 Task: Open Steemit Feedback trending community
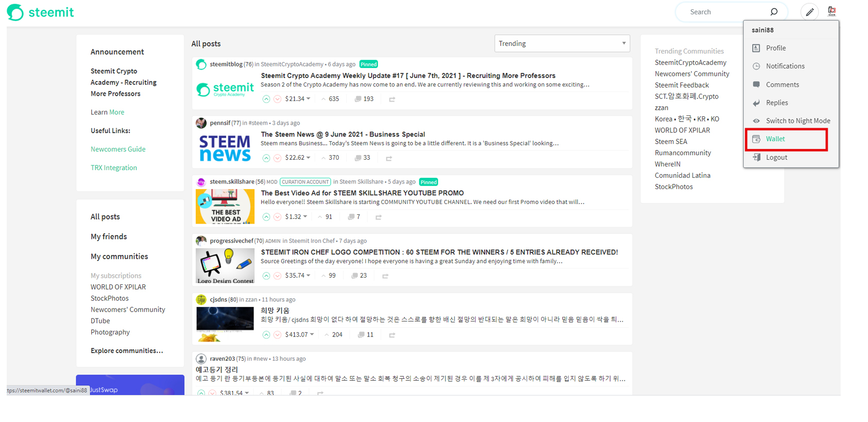tap(682, 86)
